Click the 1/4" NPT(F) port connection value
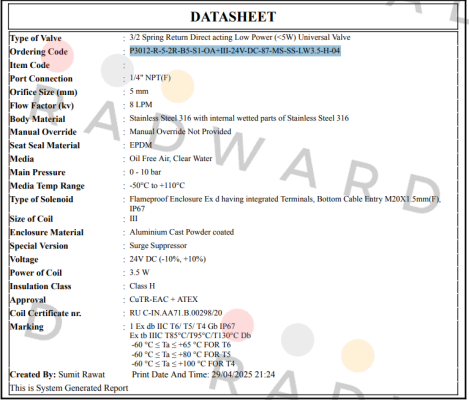Image resolution: width=469 pixels, height=400 pixels. [x=150, y=78]
